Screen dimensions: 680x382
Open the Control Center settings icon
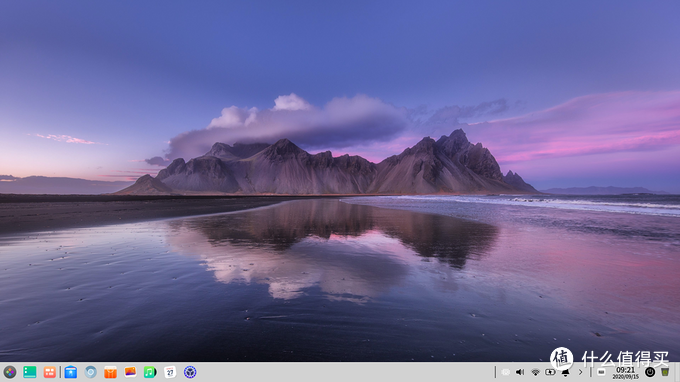pyautogui.click(x=190, y=372)
